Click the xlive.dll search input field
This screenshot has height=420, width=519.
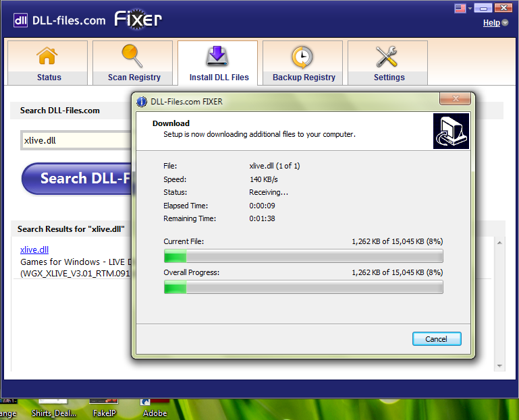[x=76, y=140]
